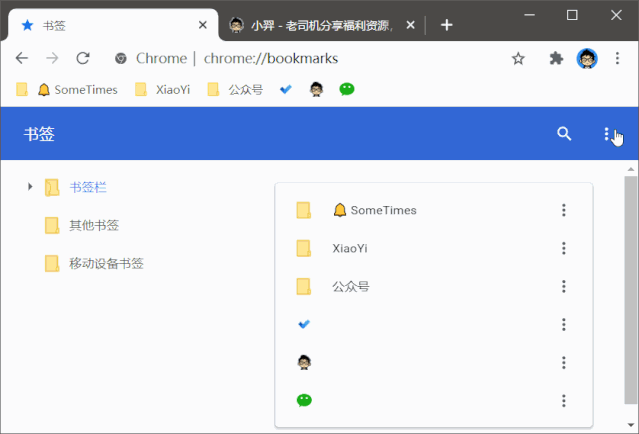639x434 pixels.
Task: Bookmark this page with the star icon
Action: [x=518, y=59]
